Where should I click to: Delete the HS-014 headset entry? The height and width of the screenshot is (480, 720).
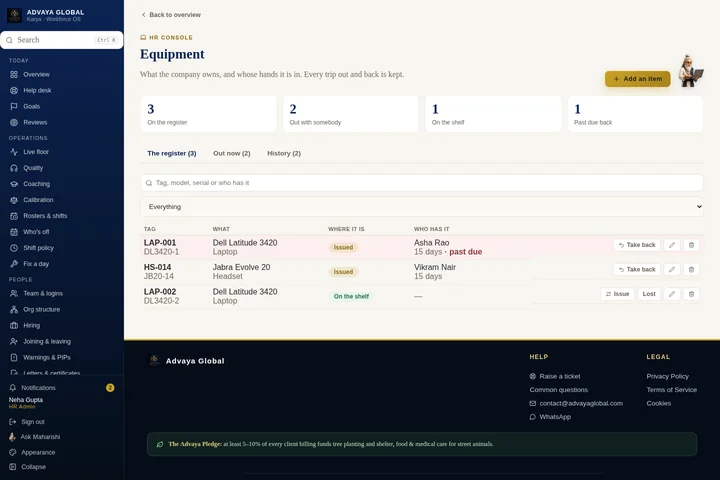pyautogui.click(x=691, y=269)
